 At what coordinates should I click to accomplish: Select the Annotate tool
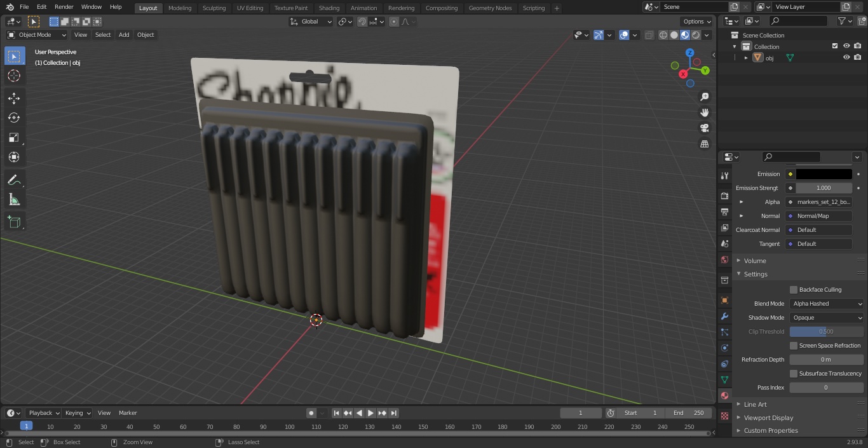click(x=14, y=180)
